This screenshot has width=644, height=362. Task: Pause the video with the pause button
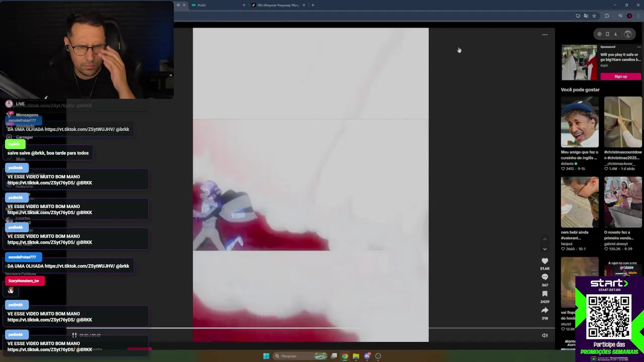click(x=74, y=335)
